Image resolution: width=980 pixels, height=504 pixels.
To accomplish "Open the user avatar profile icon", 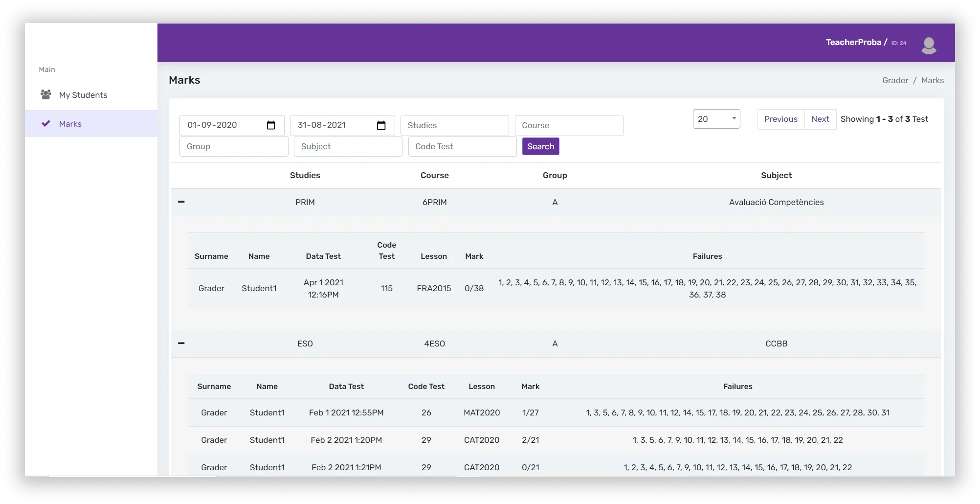I will tap(929, 45).
